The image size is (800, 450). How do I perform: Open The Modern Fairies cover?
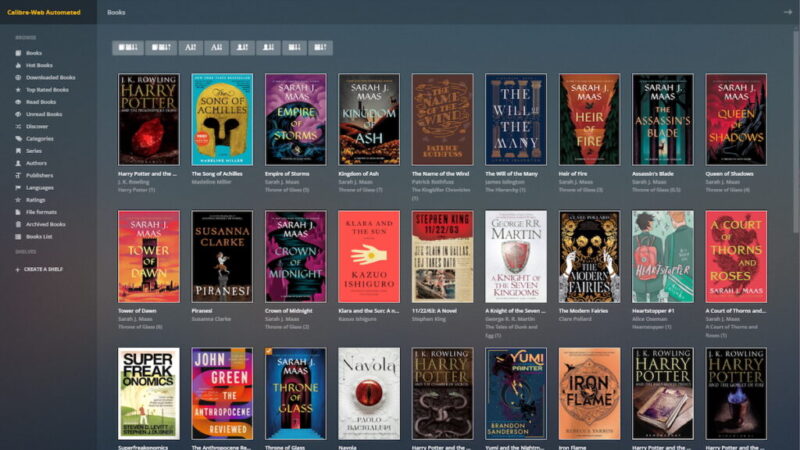click(589, 257)
